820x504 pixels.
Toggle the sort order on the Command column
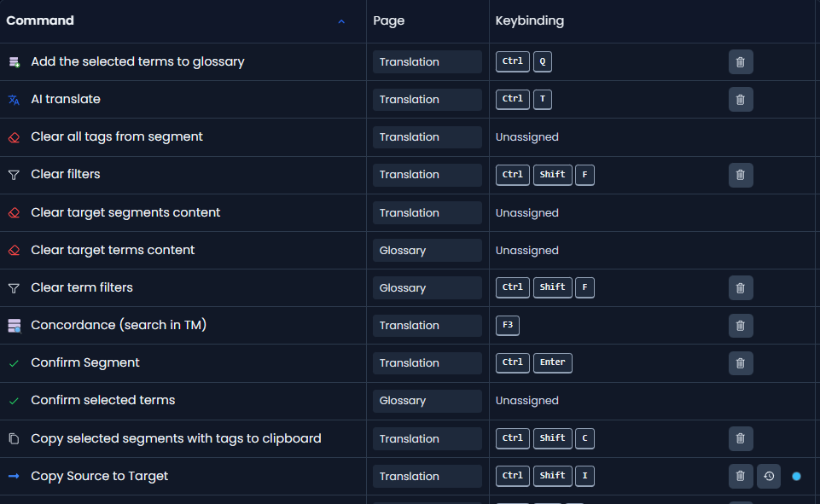pos(341,20)
